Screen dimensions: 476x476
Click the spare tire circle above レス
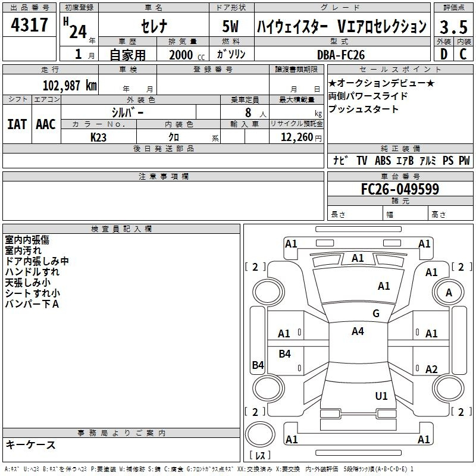260,434
